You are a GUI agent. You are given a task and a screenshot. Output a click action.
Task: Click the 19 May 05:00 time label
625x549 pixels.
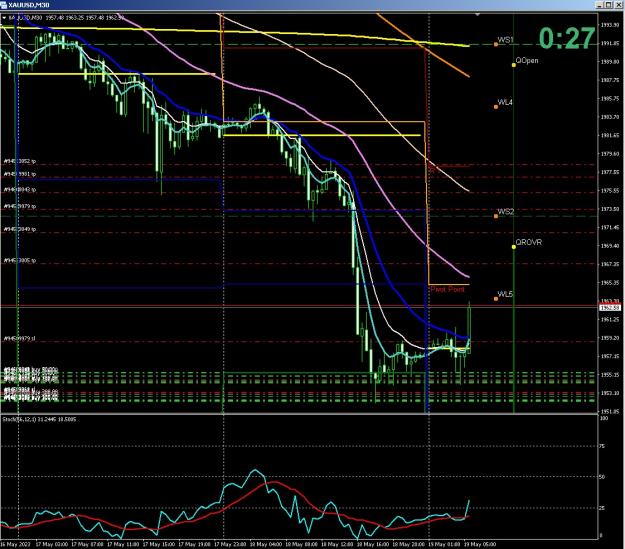480,544
